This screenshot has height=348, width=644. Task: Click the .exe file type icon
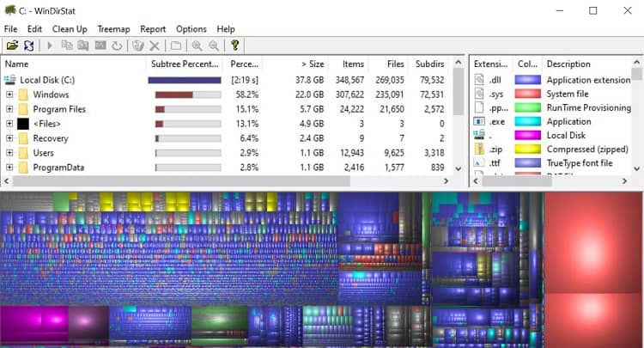[479, 121]
